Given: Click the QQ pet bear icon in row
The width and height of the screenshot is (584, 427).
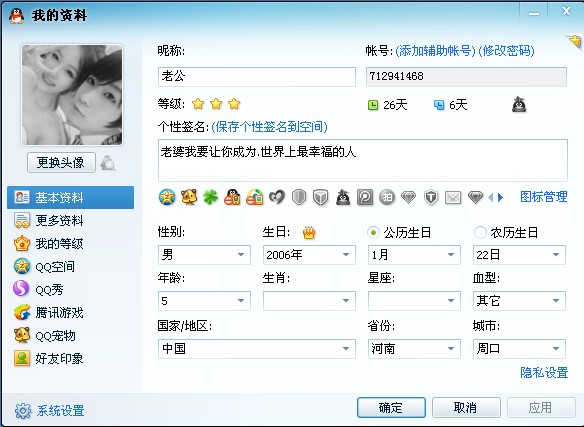Looking at the screenshot, I should tap(189, 197).
